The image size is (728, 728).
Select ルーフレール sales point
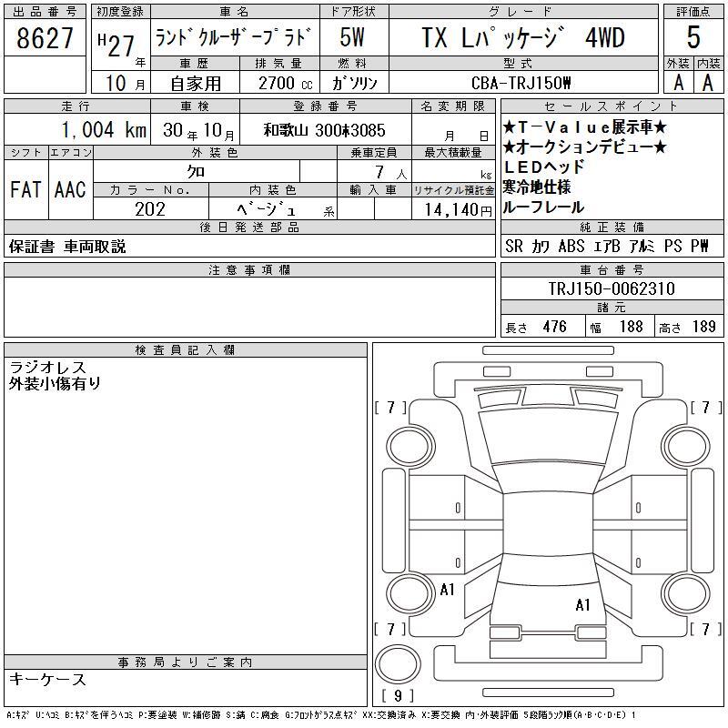click(543, 207)
